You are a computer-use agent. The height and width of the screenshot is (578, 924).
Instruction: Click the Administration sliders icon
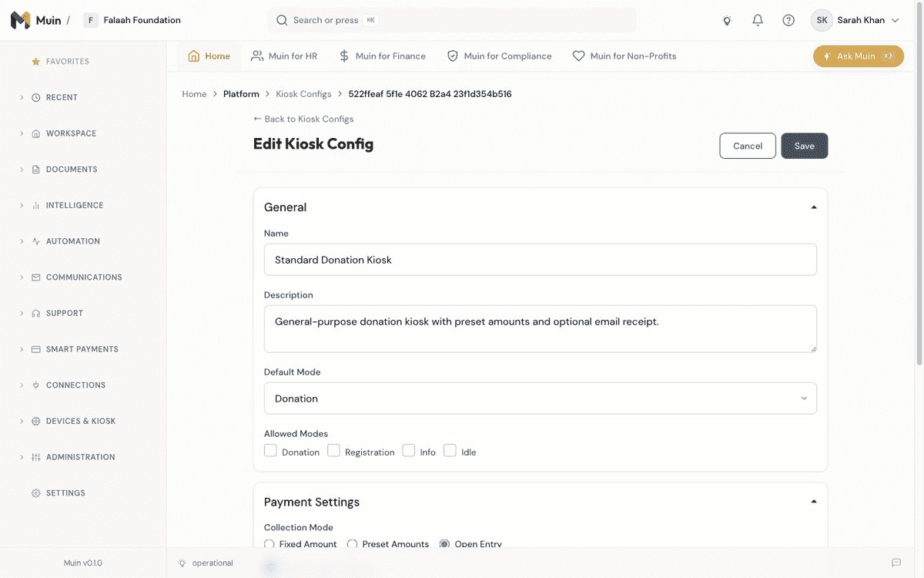pyautogui.click(x=35, y=457)
